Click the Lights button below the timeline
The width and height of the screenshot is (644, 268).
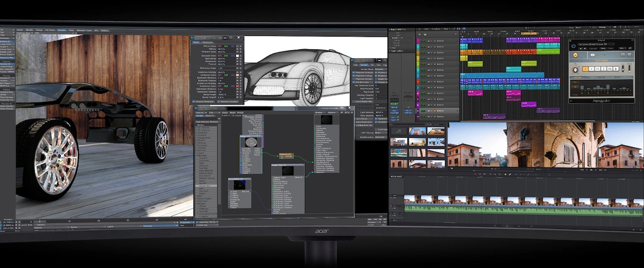point(123,226)
